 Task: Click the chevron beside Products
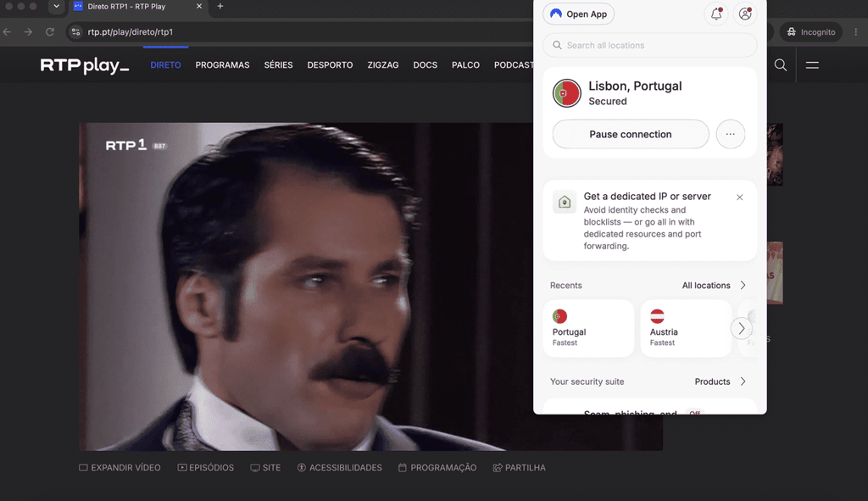[743, 381]
